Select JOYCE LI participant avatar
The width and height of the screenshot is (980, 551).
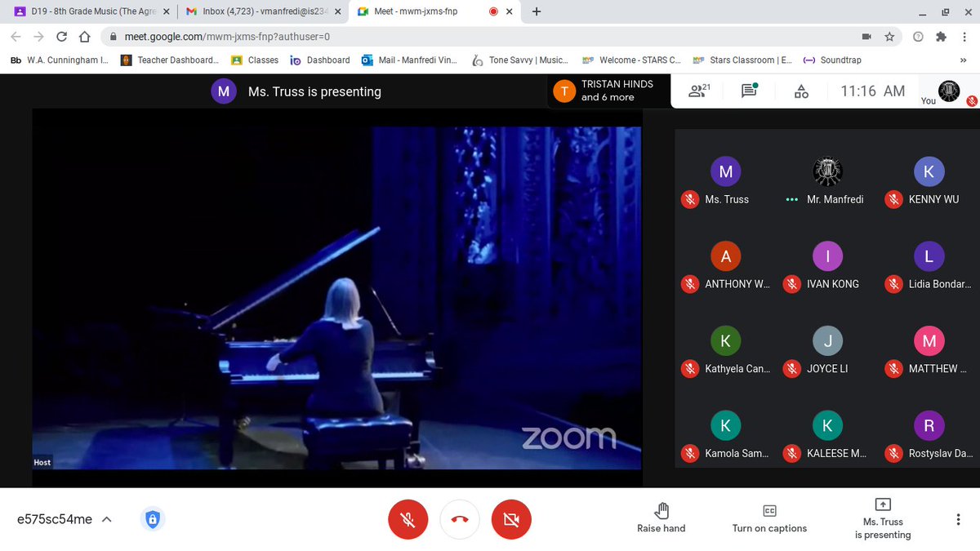click(x=827, y=341)
